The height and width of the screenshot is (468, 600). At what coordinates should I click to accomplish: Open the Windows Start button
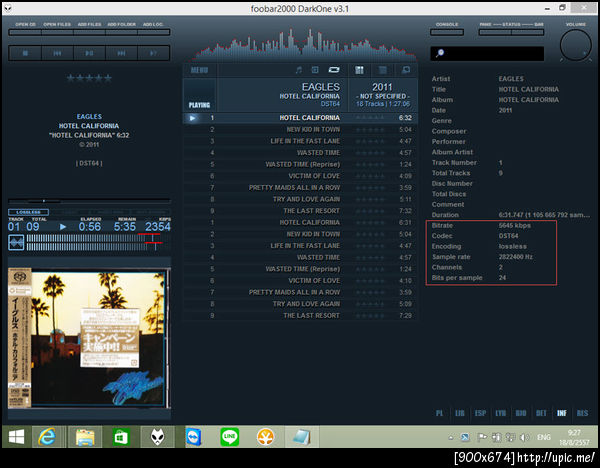[16, 437]
